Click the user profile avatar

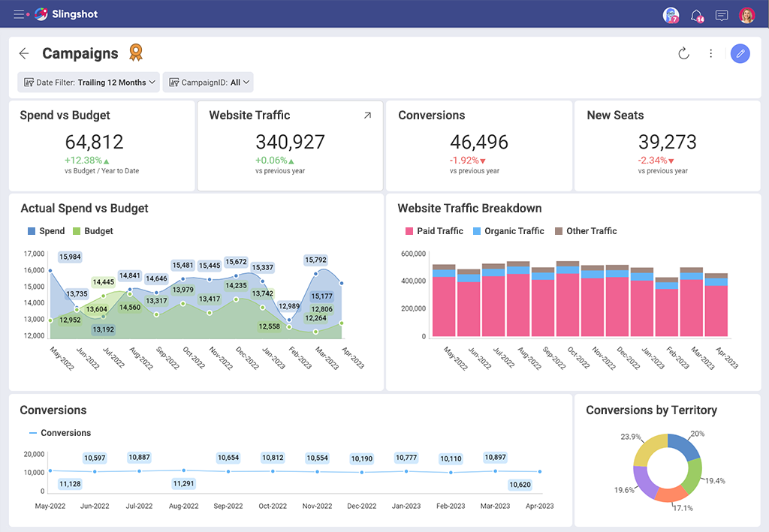click(746, 15)
